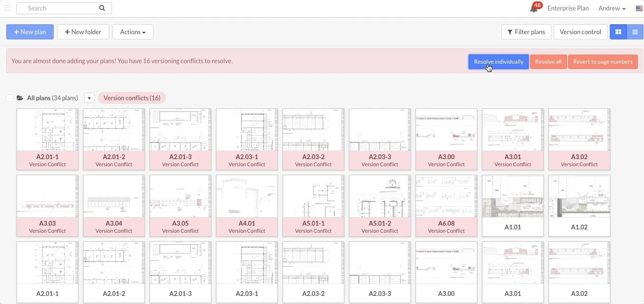Click the magnifying glass search icon

point(102,8)
